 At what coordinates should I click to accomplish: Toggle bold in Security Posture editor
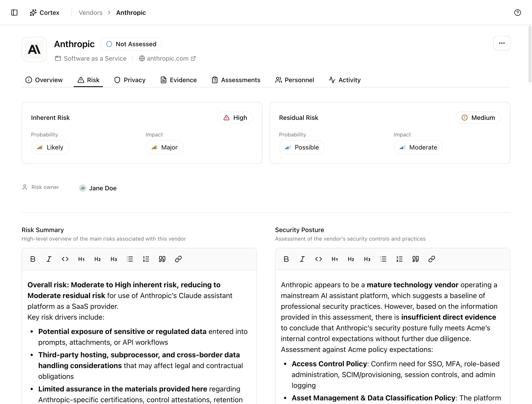click(x=286, y=259)
